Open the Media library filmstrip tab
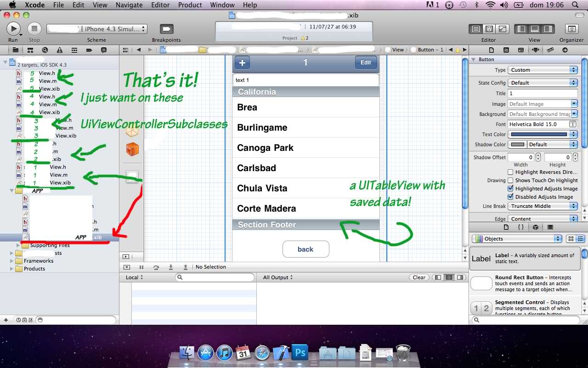Viewport: 588px width, 368px height. pyautogui.click(x=550, y=227)
